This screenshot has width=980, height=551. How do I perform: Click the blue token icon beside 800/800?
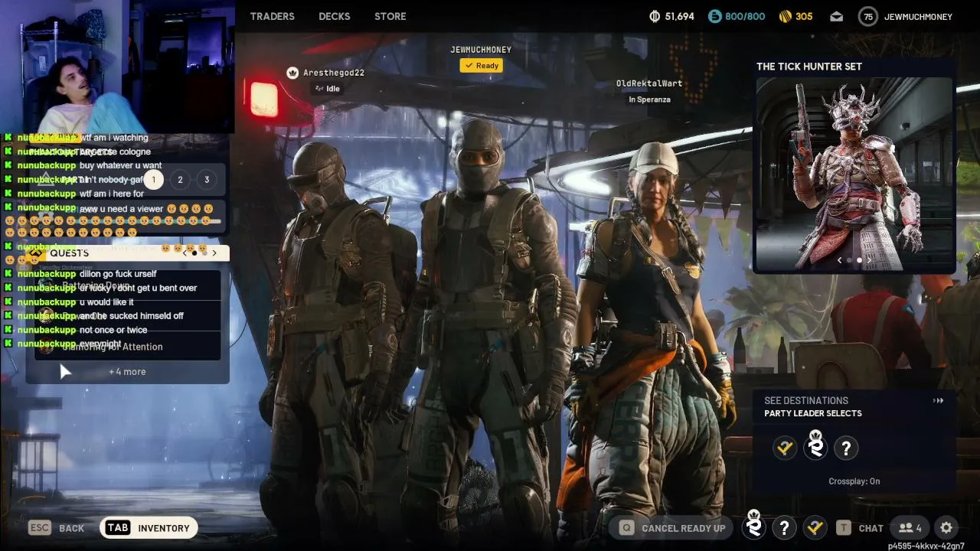point(715,16)
